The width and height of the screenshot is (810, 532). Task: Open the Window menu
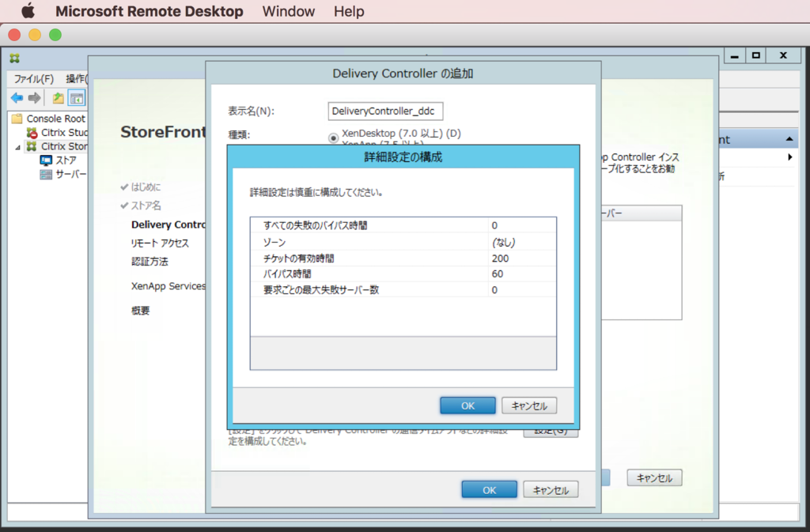pos(288,11)
